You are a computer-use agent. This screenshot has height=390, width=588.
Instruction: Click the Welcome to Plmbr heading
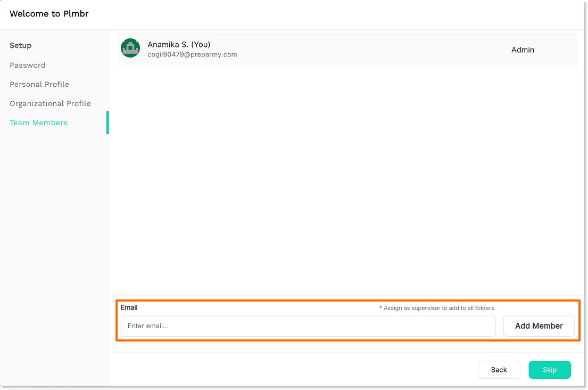[x=49, y=14]
